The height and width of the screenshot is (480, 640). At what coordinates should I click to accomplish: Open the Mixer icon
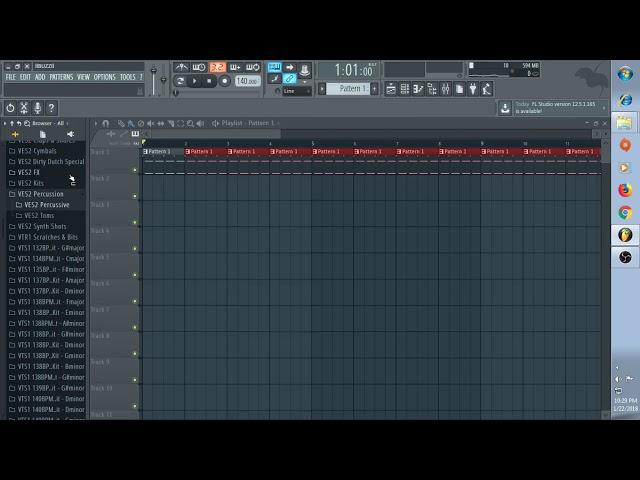[445, 89]
